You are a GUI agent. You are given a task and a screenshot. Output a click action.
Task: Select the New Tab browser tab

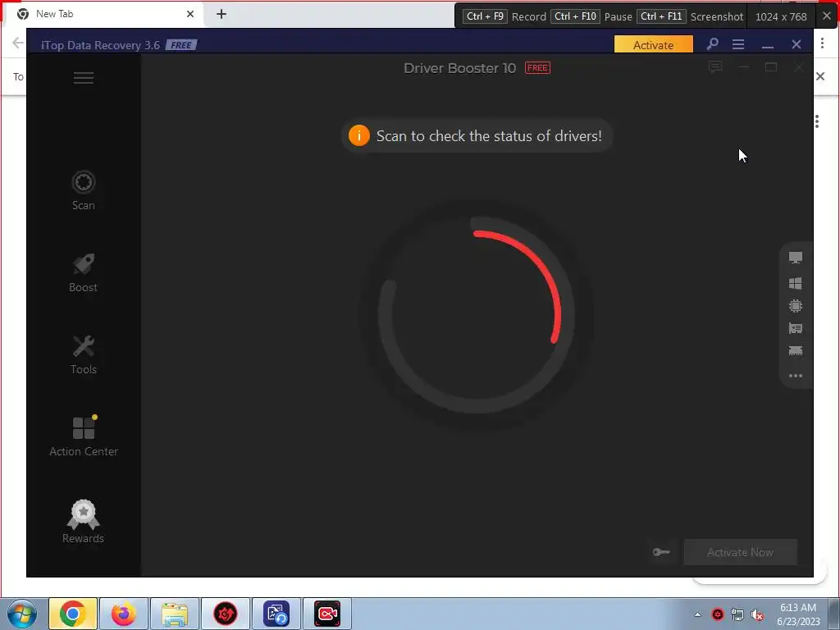pyautogui.click(x=106, y=14)
